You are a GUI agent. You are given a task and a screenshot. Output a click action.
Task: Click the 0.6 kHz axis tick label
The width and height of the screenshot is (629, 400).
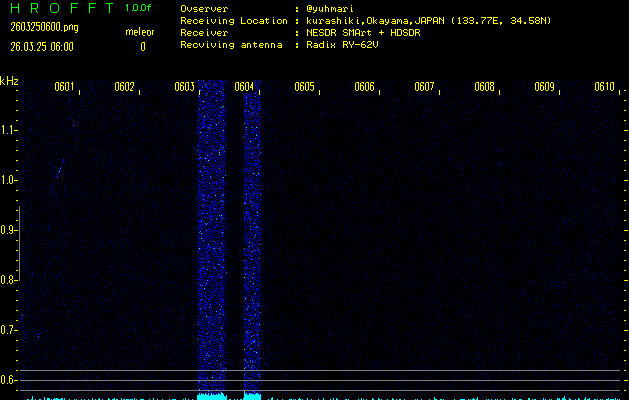pos(7,380)
